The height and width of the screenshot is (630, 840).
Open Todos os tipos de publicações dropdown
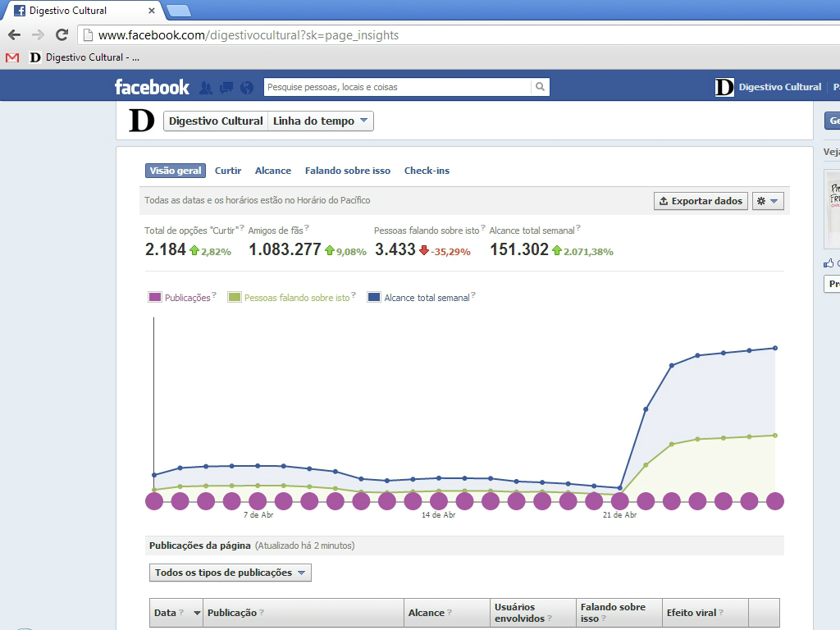point(231,573)
